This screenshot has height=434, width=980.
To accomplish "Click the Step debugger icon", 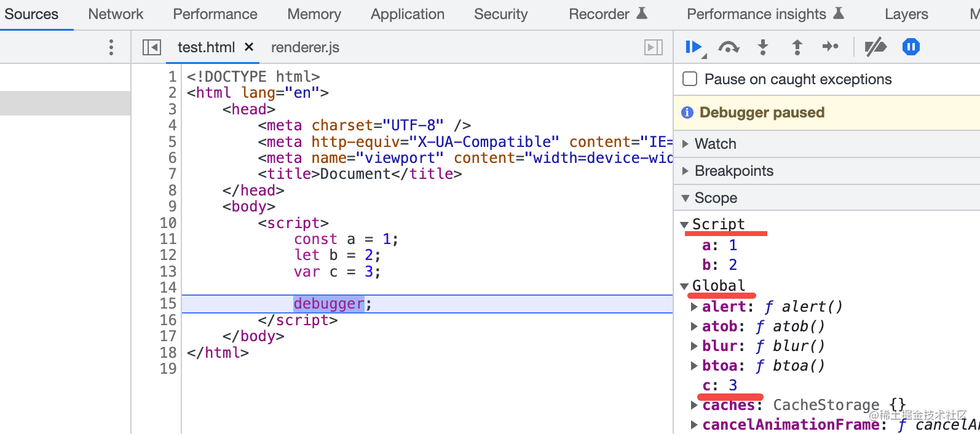I will (831, 47).
